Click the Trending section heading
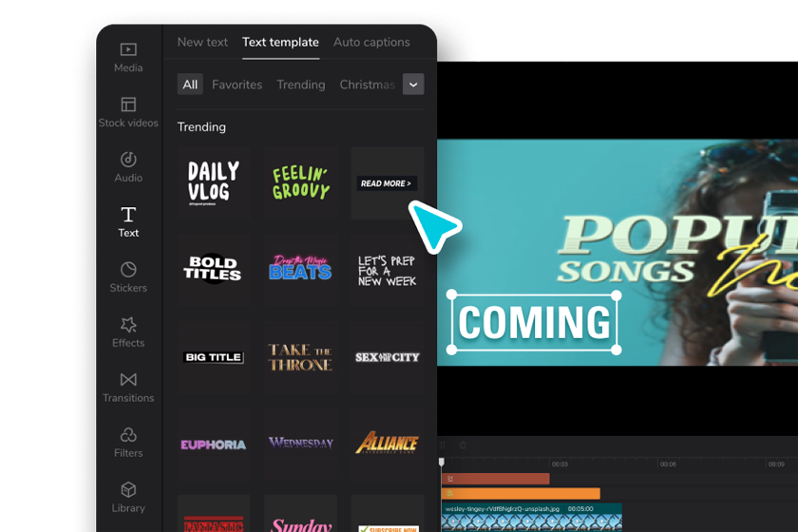The width and height of the screenshot is (798, 532). point(201,127)
